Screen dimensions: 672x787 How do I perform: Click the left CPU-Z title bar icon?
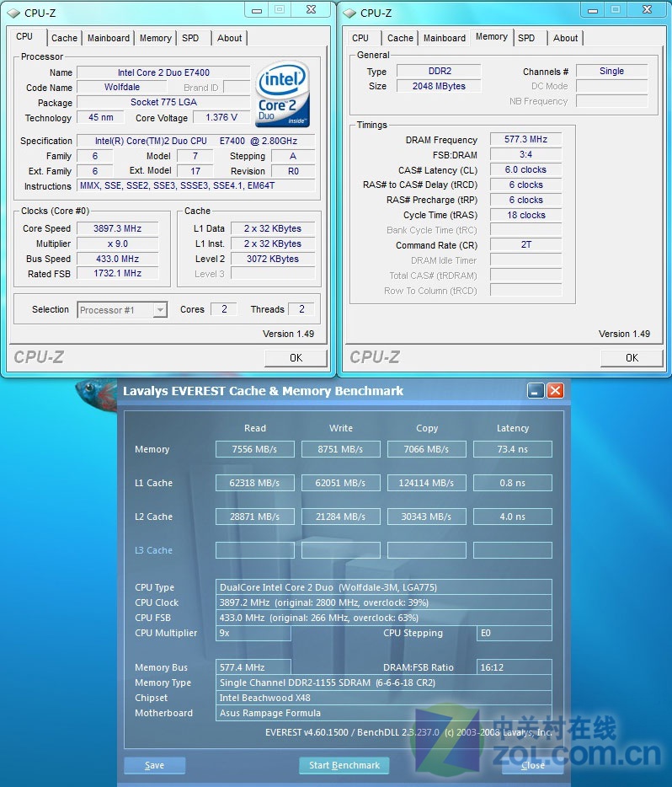click(x=13, y=13)
